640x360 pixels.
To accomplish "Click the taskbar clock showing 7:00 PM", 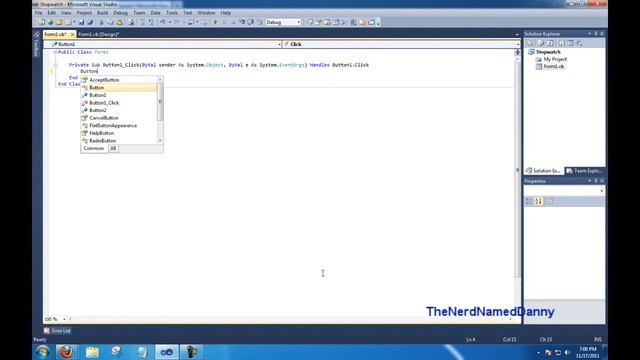I will pyautogui.click(x=588, y=352).
